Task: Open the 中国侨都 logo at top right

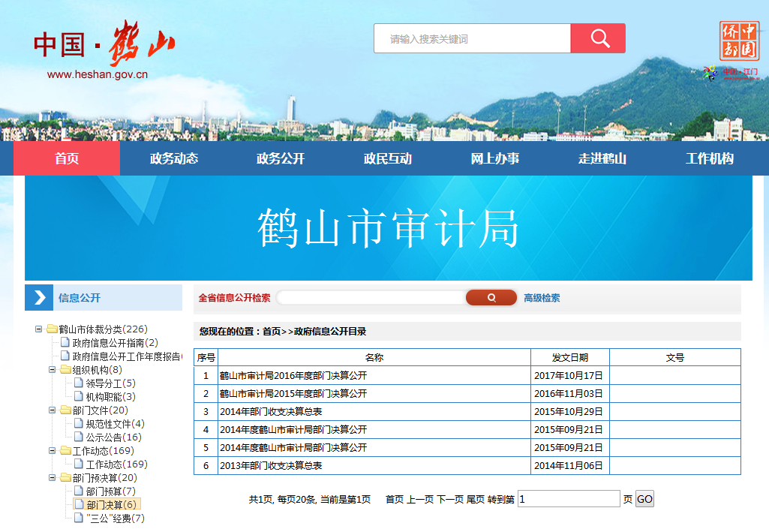Action: [737, 41]
